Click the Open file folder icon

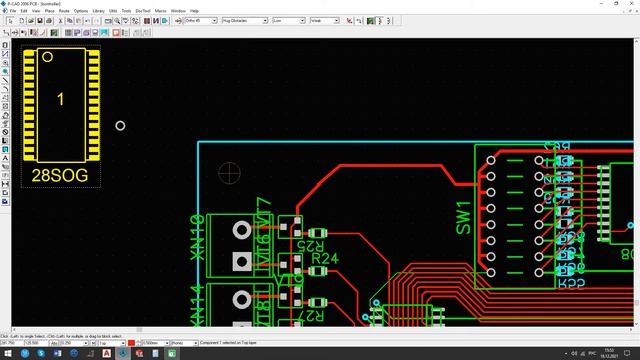31,21
